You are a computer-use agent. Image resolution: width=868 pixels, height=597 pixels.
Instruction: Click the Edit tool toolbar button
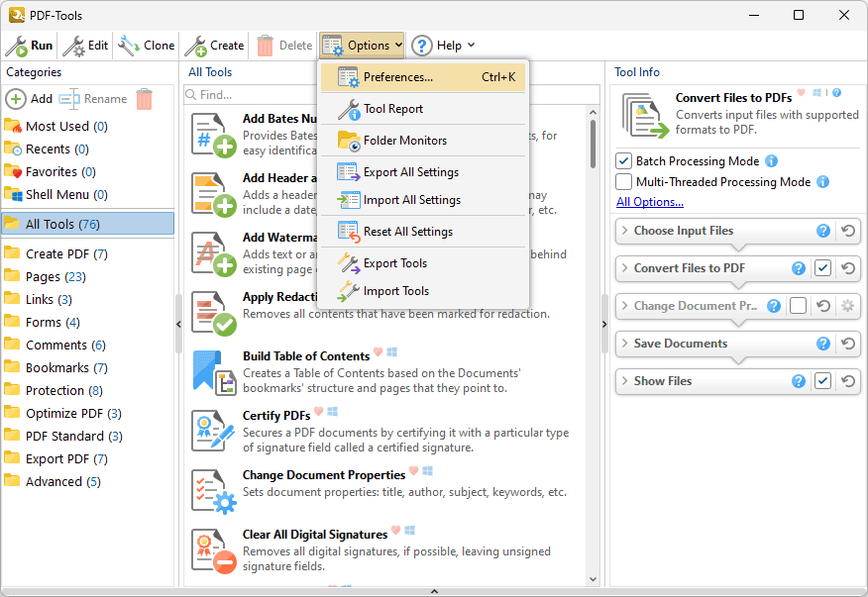[85, 46]
